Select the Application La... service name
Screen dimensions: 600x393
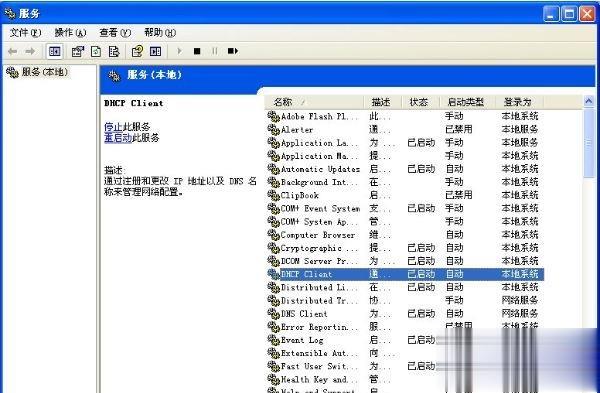(x=319, y=143)
